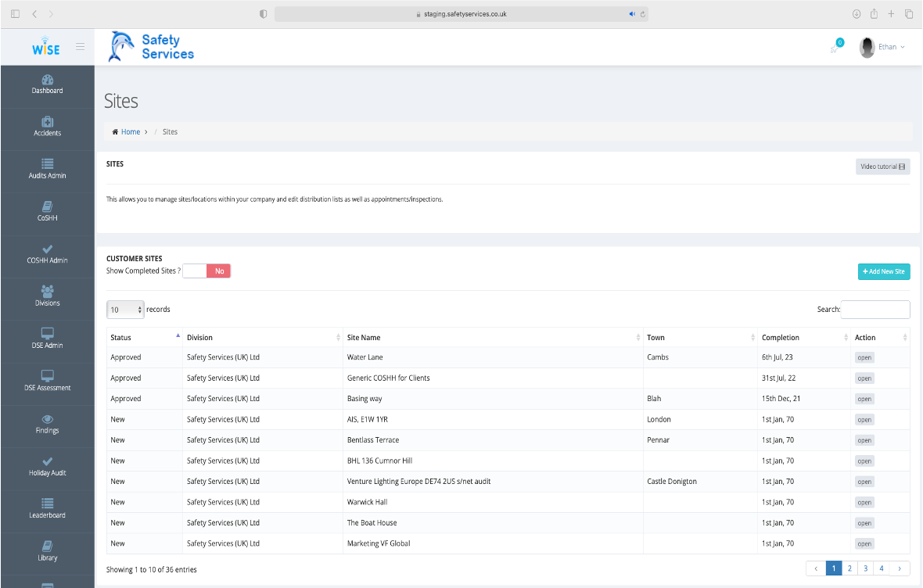The width and height of the screenshot is (923, 588).
Task: Open Holiday Audit checkmark icon
Action: [x=47, y=461]
